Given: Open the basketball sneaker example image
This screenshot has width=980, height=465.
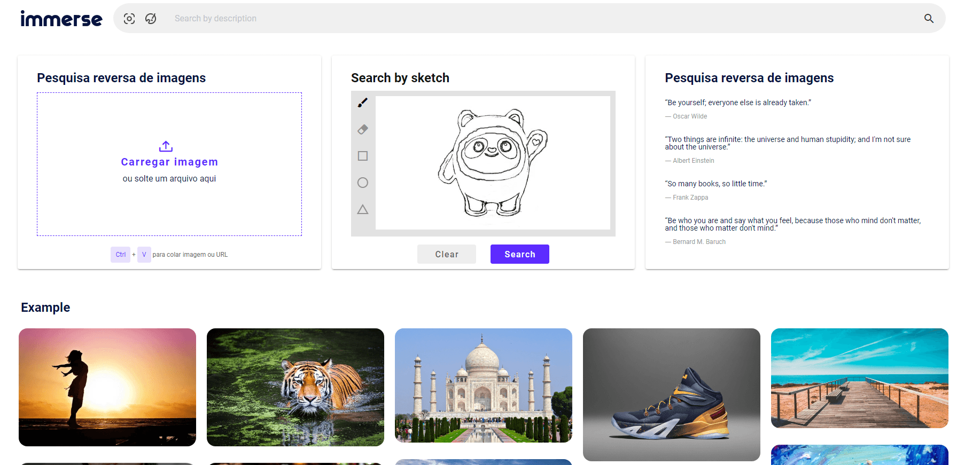Looking at the screenshot, I should (x=672, y=395).
